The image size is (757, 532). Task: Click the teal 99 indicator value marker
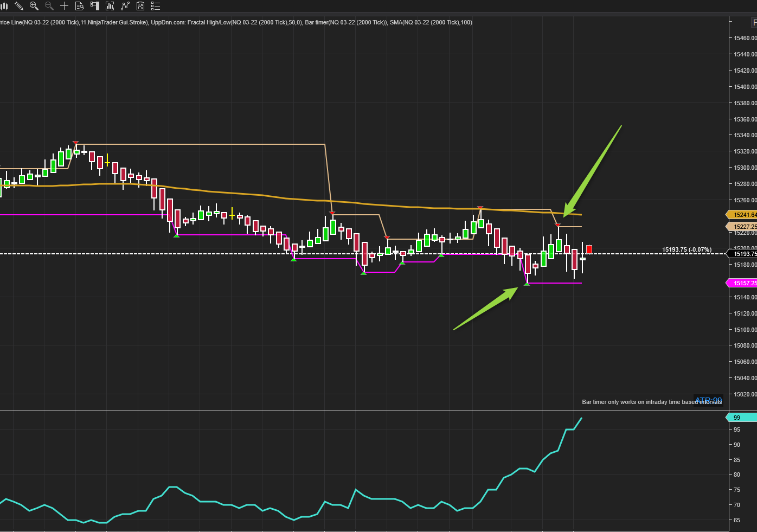click(742, 418)
